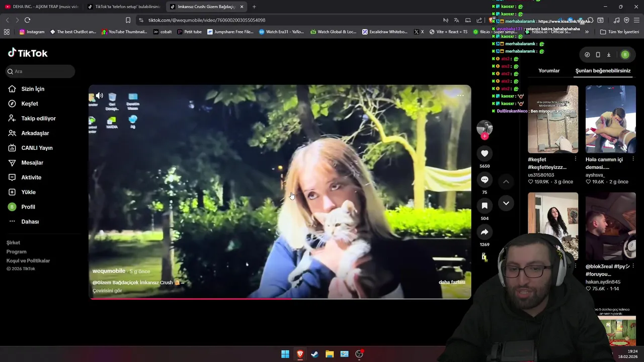Image resolution: width=644 pixels, height=362 pixels.
Task: Focus the Ara search field
Action: click(x=40, y=71)
